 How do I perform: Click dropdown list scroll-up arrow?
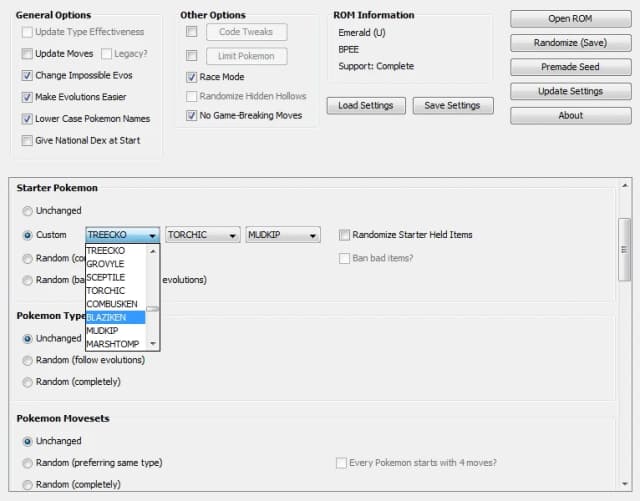(153, 251)
